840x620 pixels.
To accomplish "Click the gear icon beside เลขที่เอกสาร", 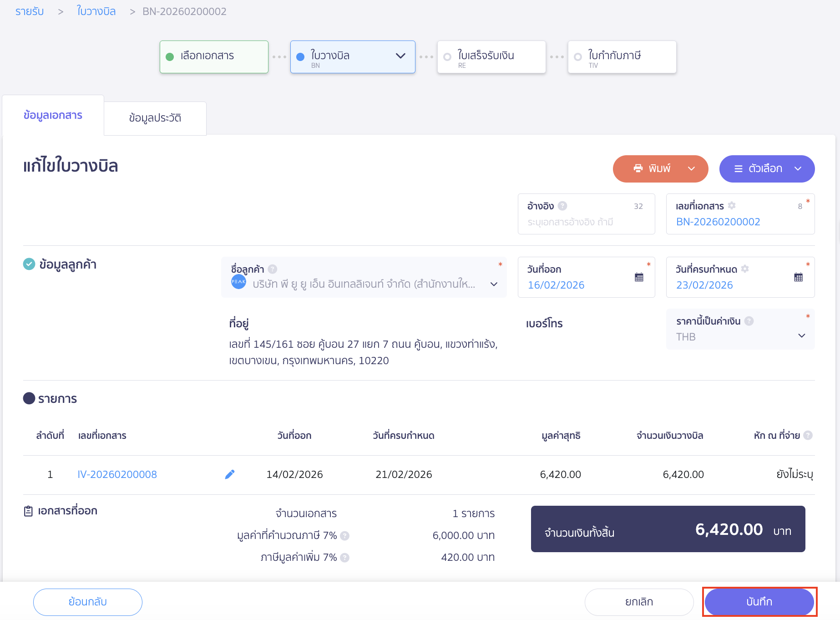I will tap(732, 206).
